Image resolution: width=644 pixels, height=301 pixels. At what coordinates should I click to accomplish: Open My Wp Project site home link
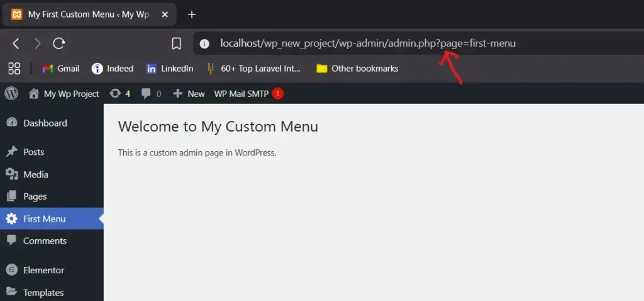(x=64, y=94)
